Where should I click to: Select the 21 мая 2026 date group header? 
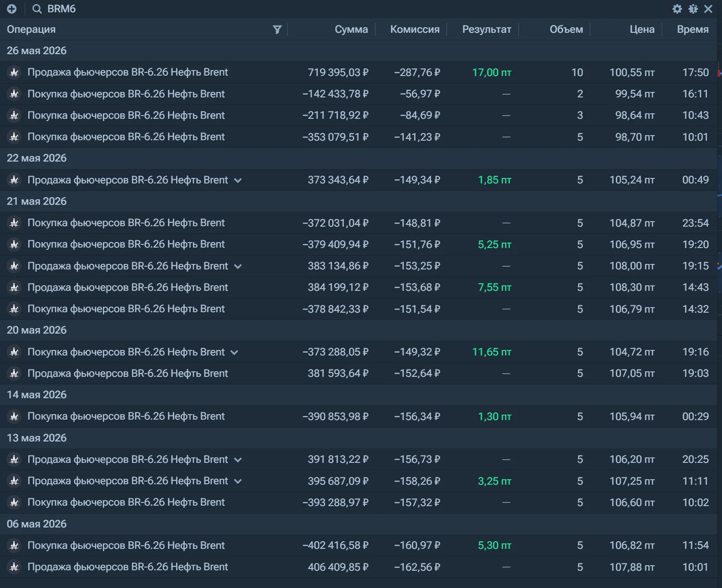(x=358, y=202)
